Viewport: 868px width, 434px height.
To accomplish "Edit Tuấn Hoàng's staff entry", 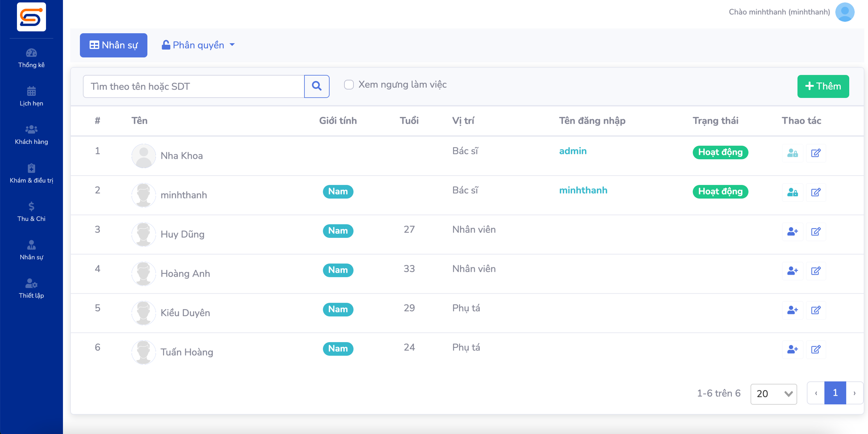I will pyautogui.click(x=816, y=349).
